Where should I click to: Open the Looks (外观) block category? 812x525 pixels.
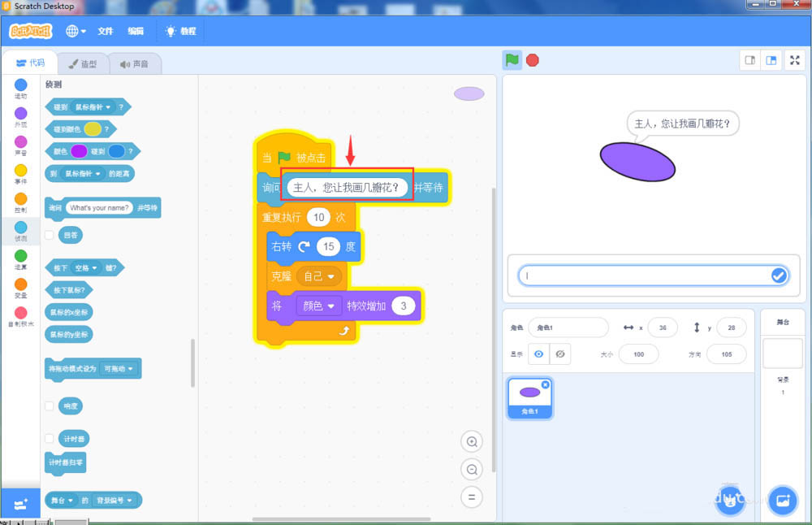20,115
